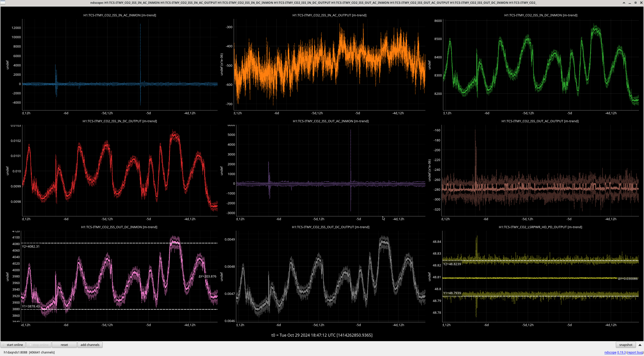Click the ISS_OUT_DC_INMON plot title
This screenshot has width=644, height=356.
pos(119,227)
